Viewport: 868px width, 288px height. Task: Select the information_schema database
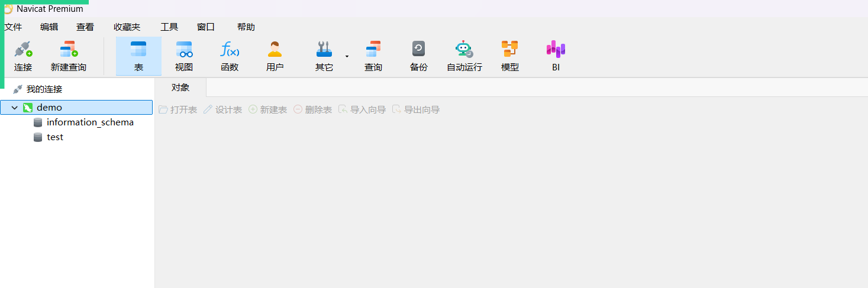tap(90, 122)
